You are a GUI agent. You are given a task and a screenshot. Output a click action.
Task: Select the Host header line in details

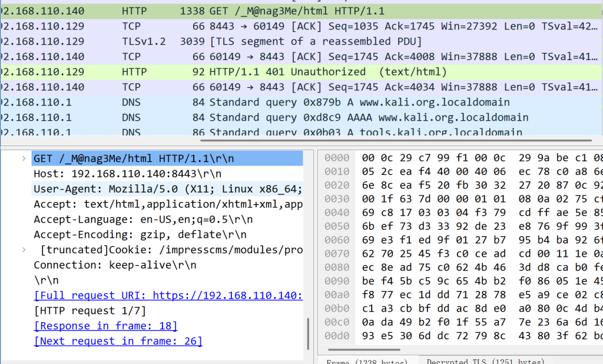(127, 174)
